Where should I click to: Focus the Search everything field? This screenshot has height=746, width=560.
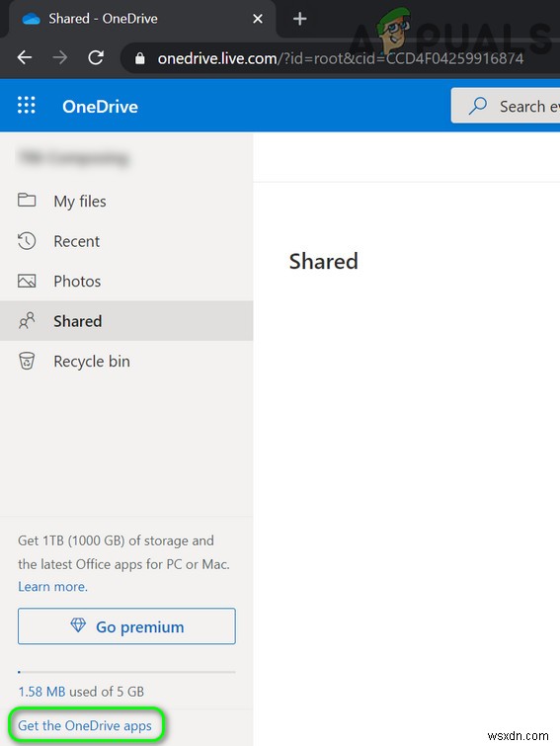[506, 106]
